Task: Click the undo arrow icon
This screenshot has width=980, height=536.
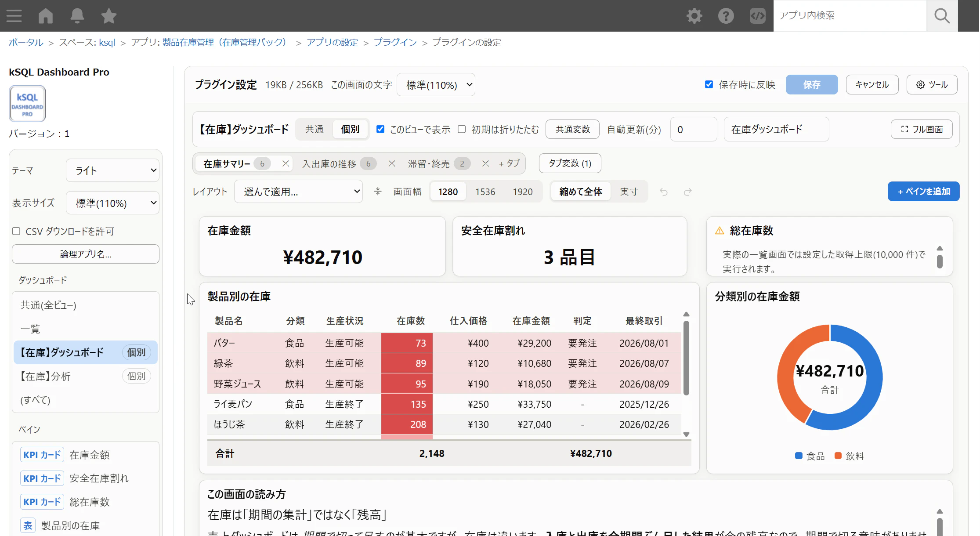Action: pyautogui.click(x=664, y=192)
